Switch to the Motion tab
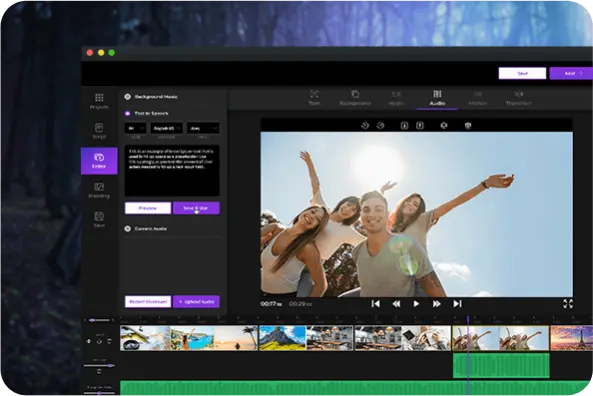Screen dimensions: 593x396 click(478, 98)
